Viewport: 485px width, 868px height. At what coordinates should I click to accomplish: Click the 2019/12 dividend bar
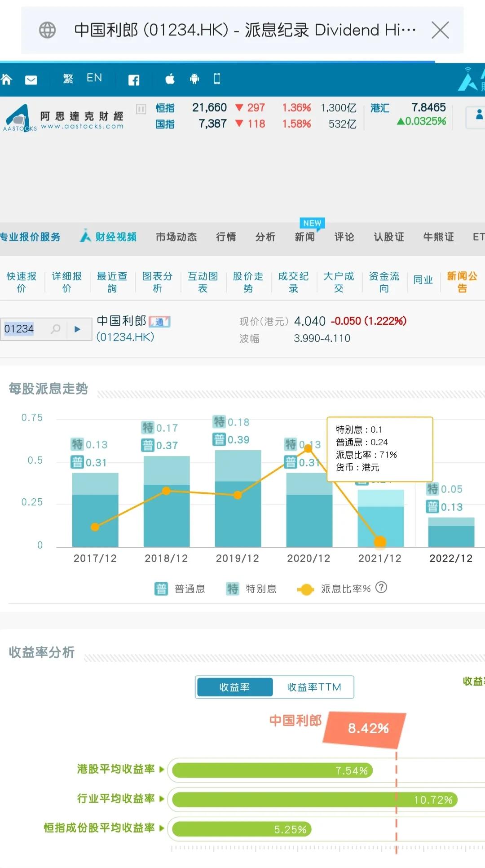point(238,498)
